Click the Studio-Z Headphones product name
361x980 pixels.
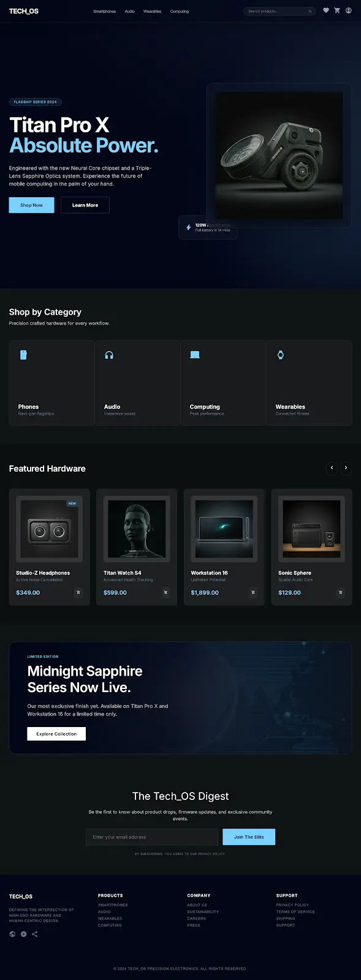(43, 573)
